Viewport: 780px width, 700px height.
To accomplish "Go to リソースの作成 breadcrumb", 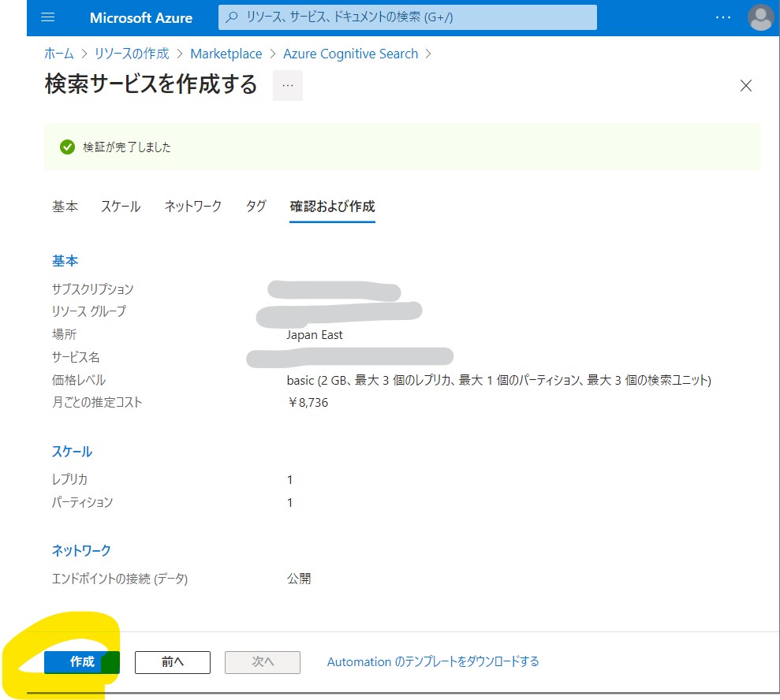I will [132, 54].
